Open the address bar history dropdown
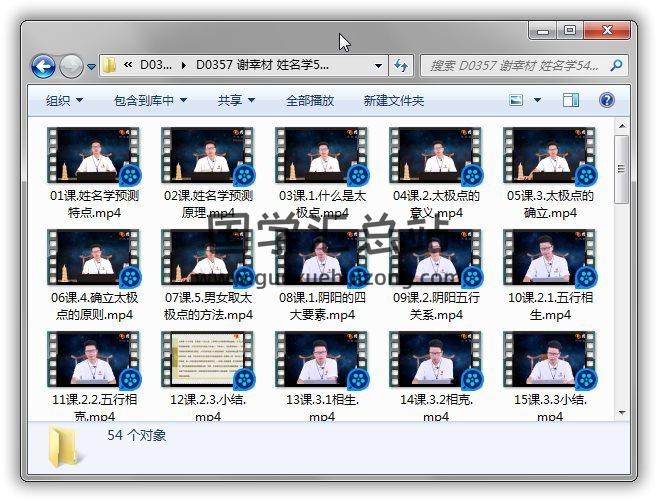The width and height of the screenshot is (658, 502). click(x=378, y=66)
